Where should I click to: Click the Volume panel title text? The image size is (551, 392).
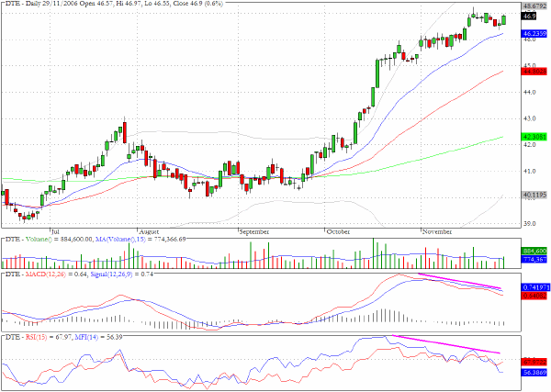[96, 240]
